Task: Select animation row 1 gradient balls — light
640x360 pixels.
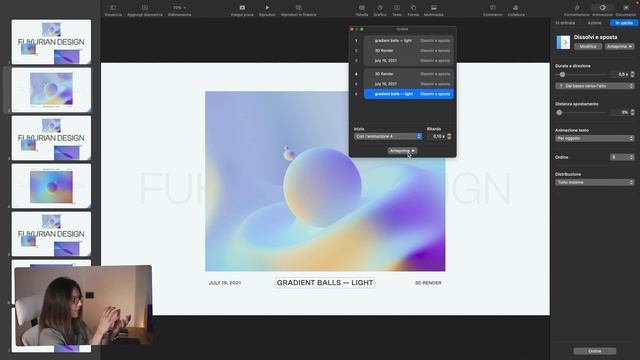Action: point(409,41)
